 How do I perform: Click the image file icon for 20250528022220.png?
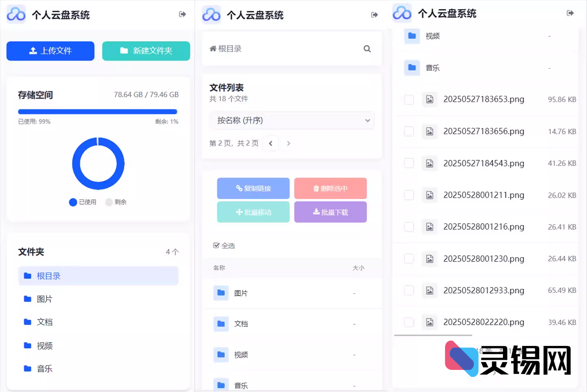429,322
